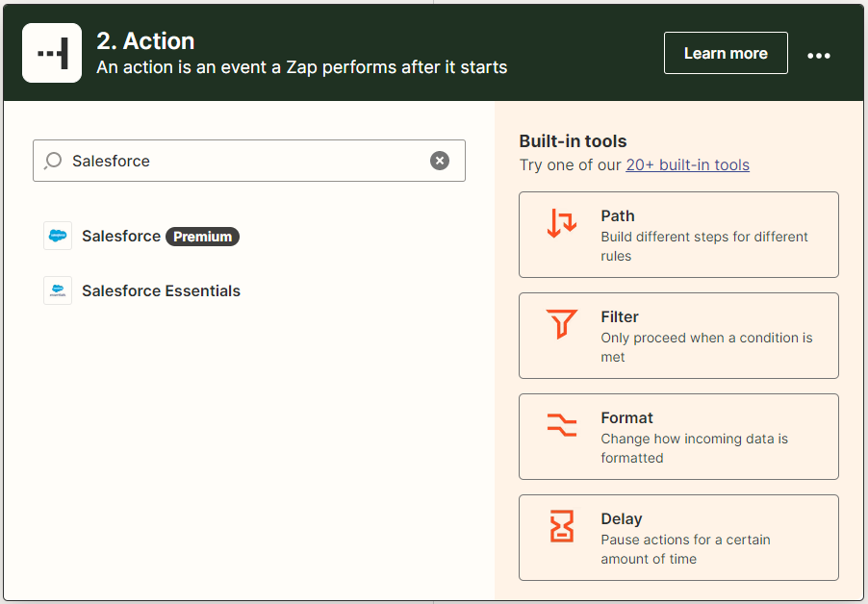Click the magnifying glass search icon

coord(54,161)
